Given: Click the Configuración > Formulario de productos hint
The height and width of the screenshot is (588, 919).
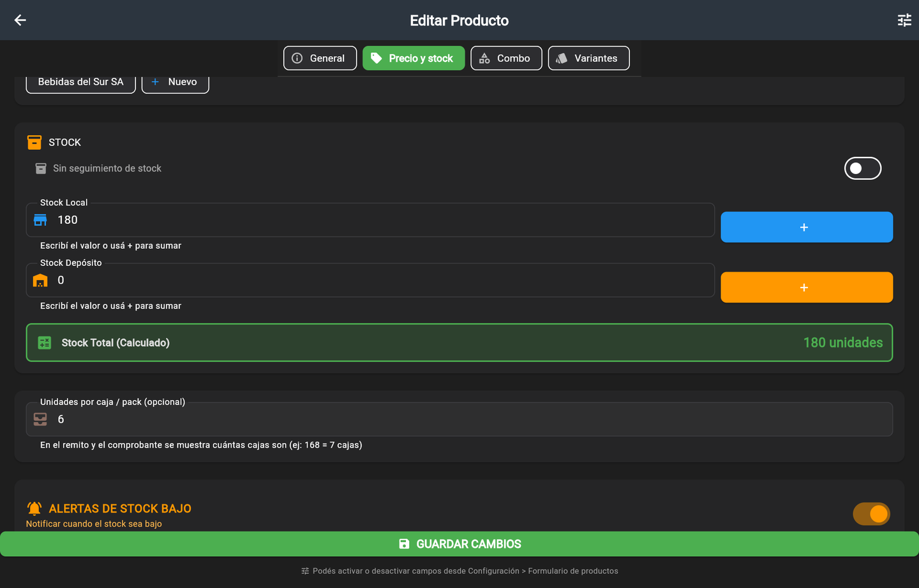Looking at the screenshot, I should point(465,571).
